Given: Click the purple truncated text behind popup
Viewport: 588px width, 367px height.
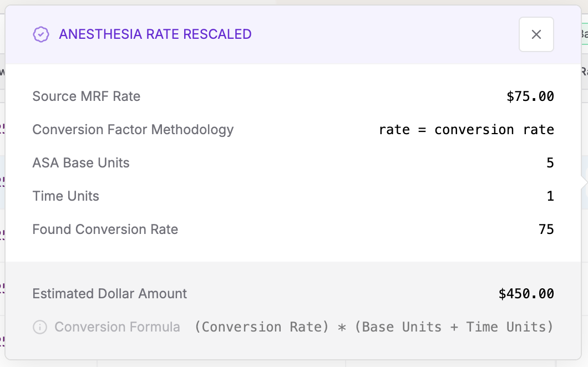Looking at the screenshot, I should pos(2,129).
